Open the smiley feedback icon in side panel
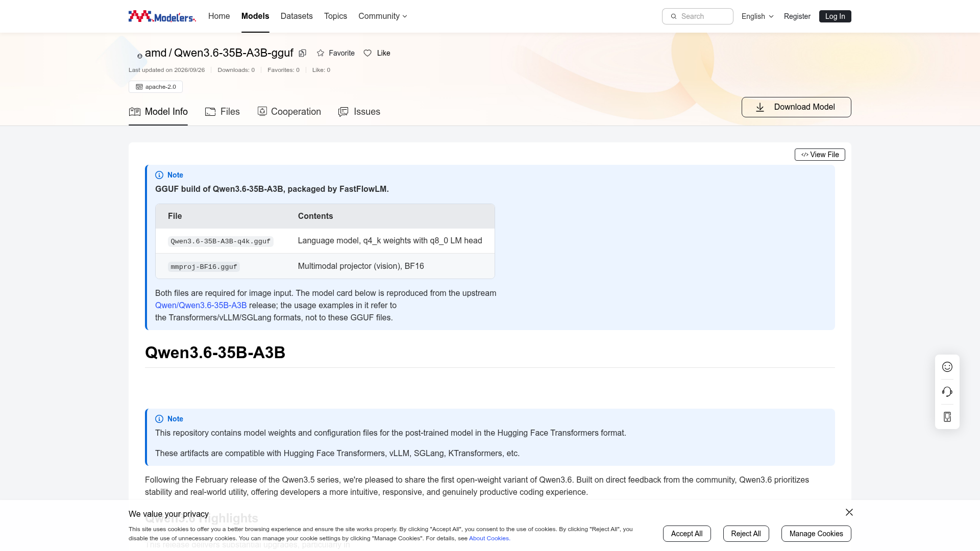 (x=947, y=367)
